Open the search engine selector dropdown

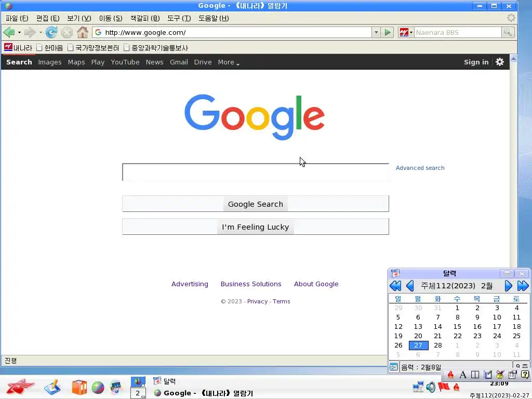[x=406, y=32]
